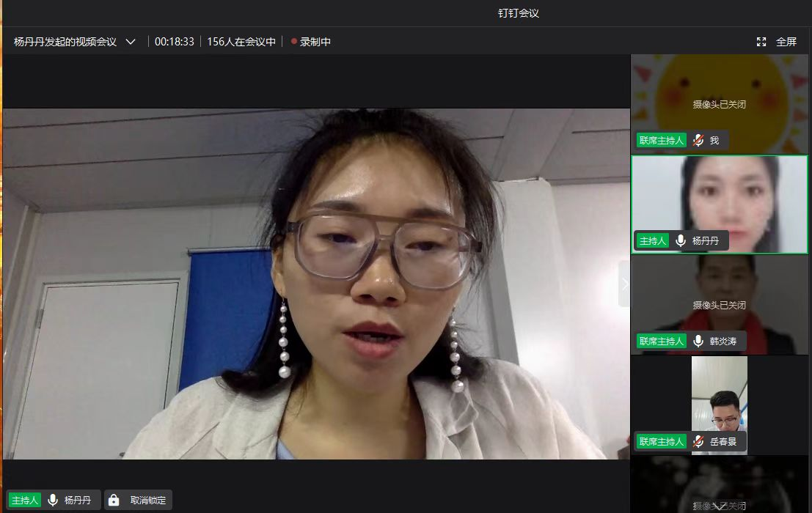Click the 全屏 fullscreen text button
The image size is (812, 513).
coord(786,42)
